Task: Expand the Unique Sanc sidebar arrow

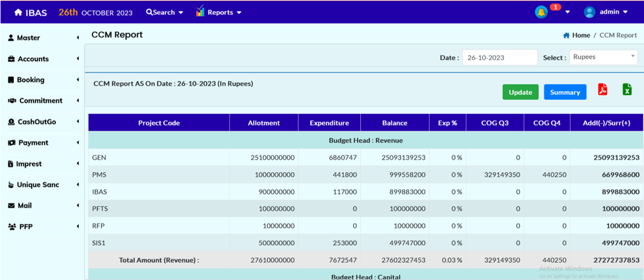Action: point(78,185)
